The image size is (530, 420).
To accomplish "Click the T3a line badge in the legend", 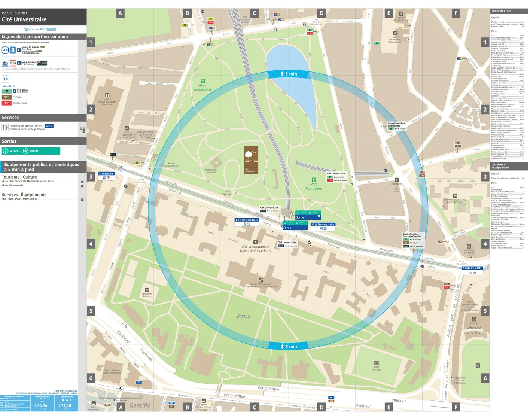I will [13, 63].
